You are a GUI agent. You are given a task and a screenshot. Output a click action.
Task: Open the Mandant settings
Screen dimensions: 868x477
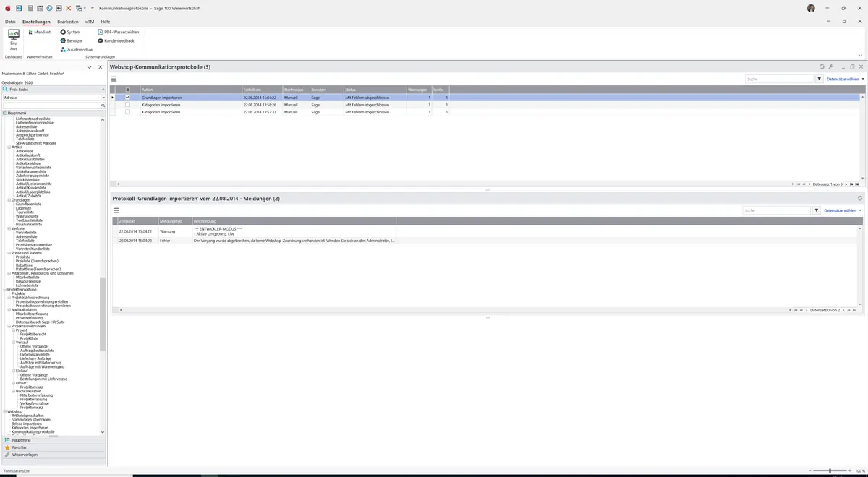pyautogui.click(x=39, y=32)
